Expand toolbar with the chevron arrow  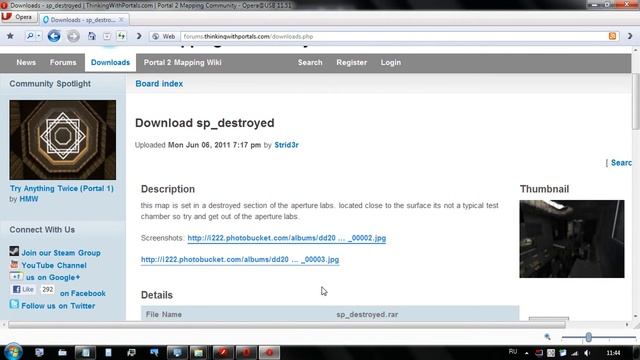[x=139, y=36]
